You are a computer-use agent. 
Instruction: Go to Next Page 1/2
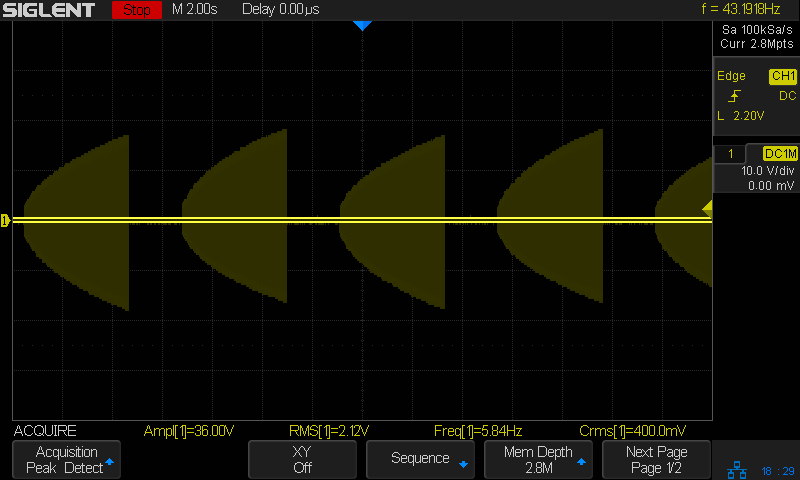point(656,460)
